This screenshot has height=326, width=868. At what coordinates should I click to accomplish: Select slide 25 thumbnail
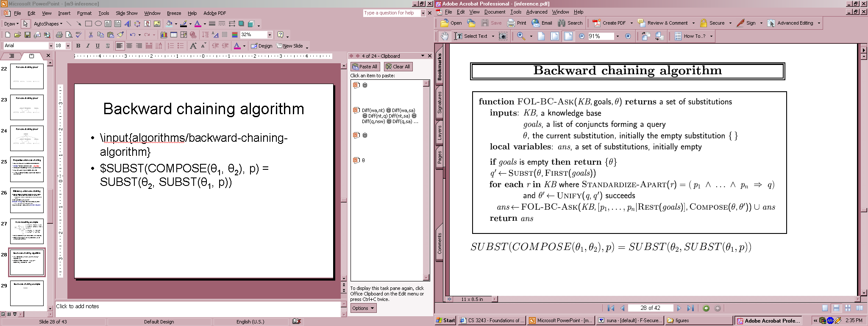click(27, 169)
